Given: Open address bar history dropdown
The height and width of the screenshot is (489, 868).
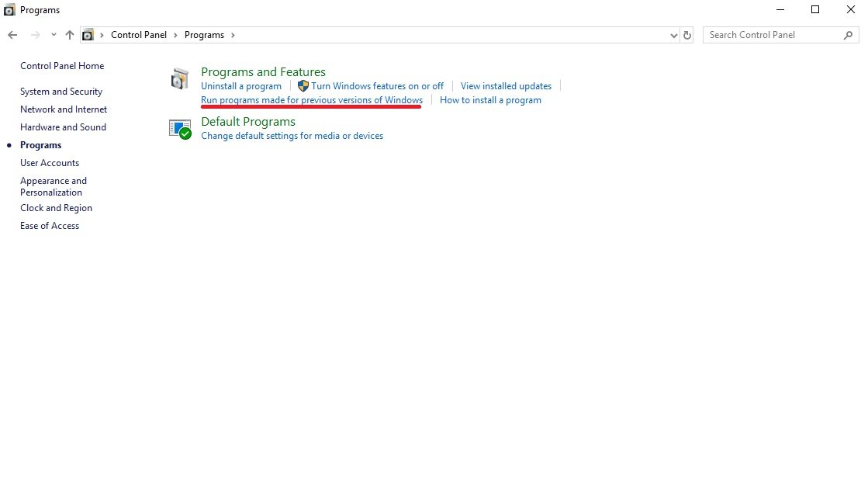Looking at the screenshot, I should 674,35.
